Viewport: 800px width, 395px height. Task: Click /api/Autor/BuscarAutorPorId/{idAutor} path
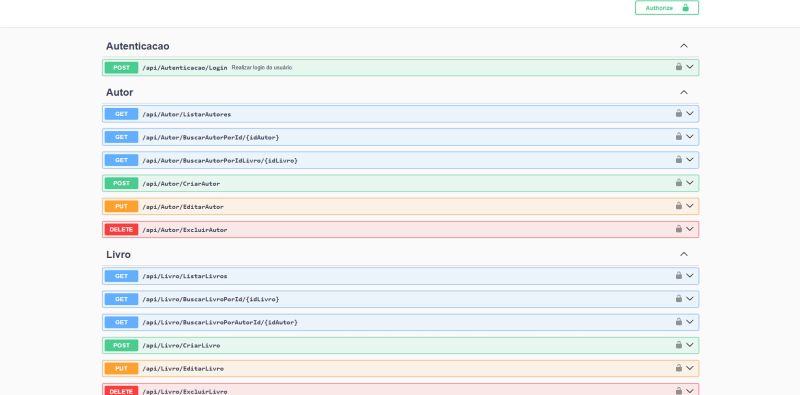click(x=211, y=137)
